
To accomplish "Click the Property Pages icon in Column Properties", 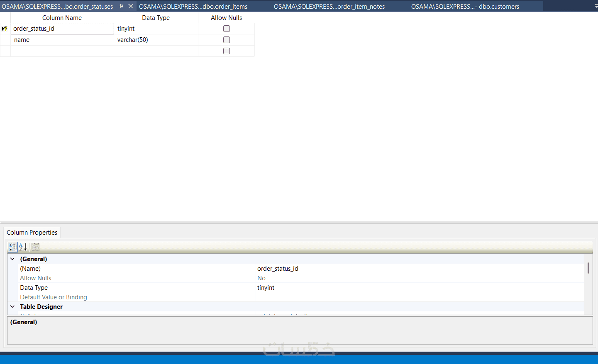I will 35,247.
